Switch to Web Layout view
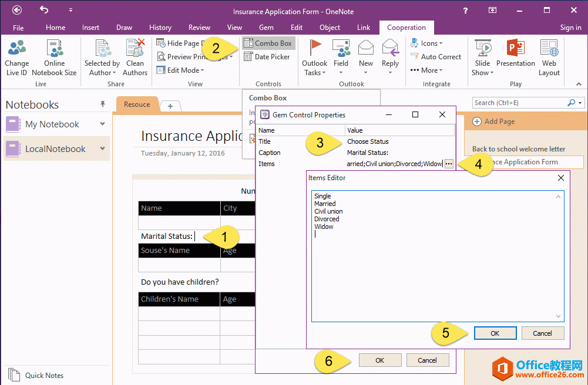 549,49
